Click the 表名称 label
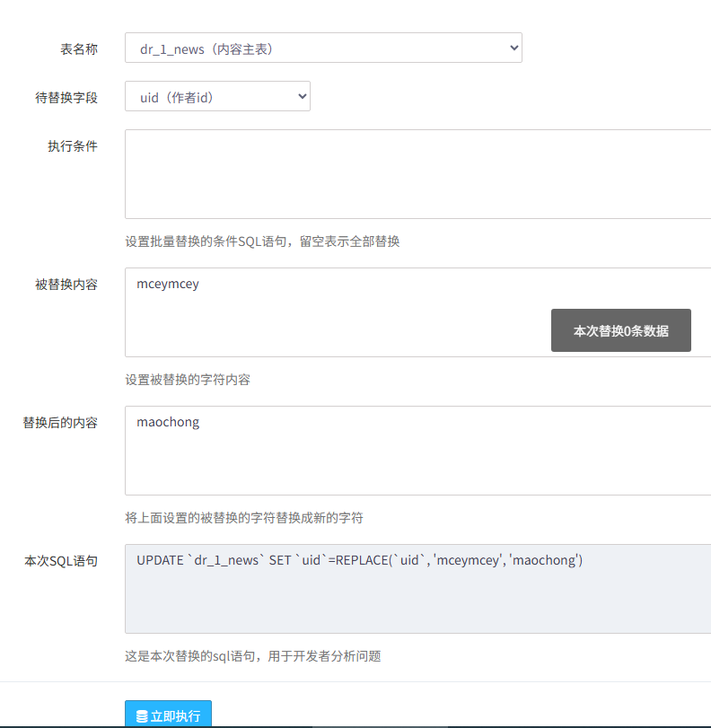 (79, 49)
